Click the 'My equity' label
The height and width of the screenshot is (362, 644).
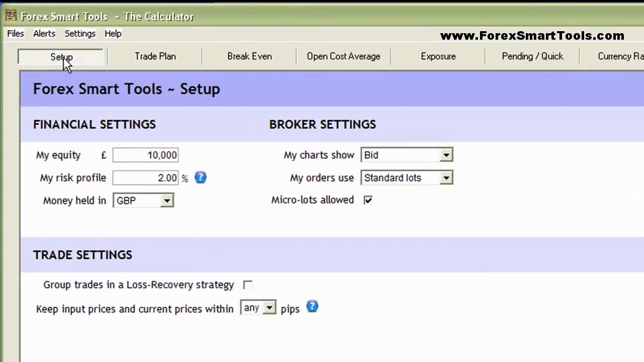click(x=58, y=155)
